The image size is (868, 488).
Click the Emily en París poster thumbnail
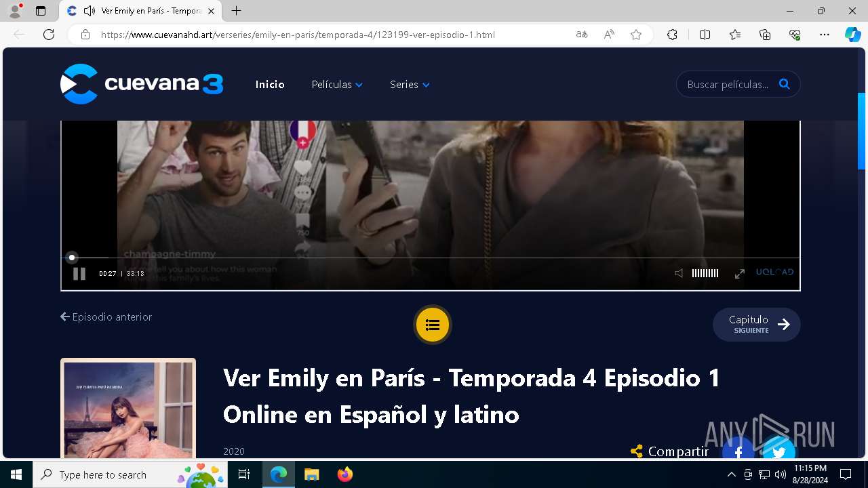pyautogui.click(x=128, y=409)
